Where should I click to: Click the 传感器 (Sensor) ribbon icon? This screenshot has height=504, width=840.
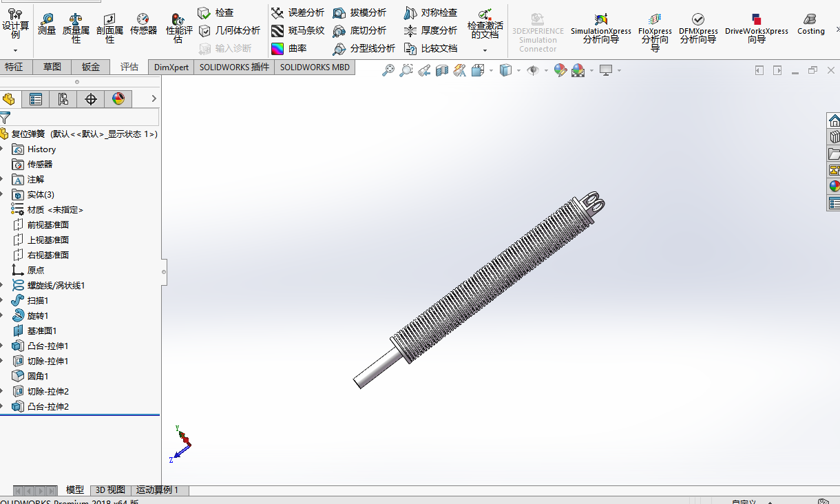point(143,23)
